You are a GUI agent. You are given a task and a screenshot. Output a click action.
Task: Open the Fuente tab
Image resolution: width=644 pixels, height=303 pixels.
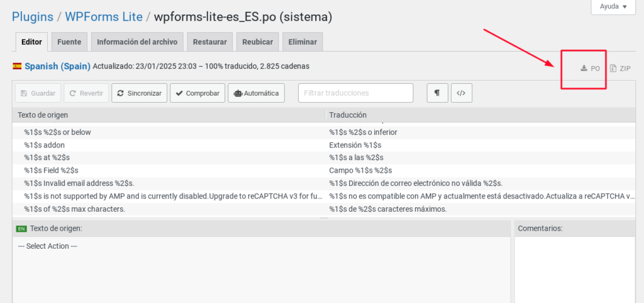(69, 42)
